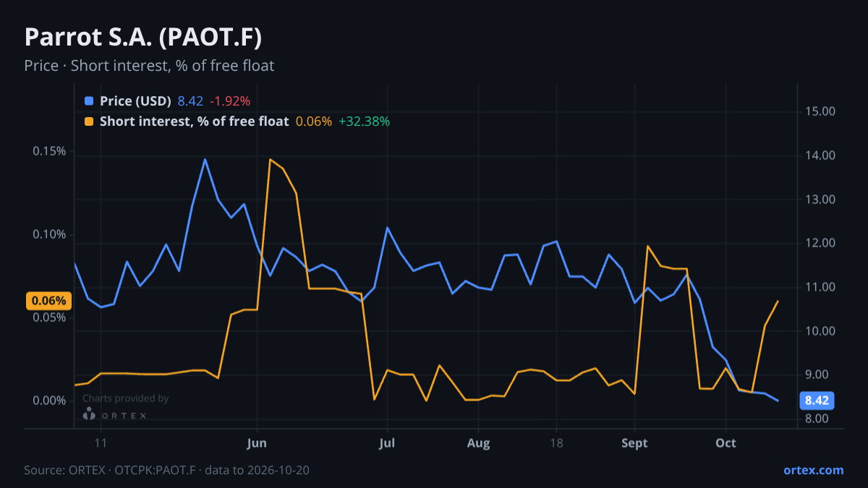Screen dimensions: 868x488
Task: Click the 0.10% left axis label
Action: tap(50, 234)
